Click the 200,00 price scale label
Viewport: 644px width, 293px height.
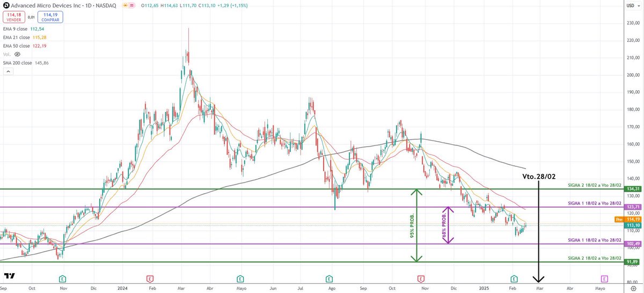(633, 75)
